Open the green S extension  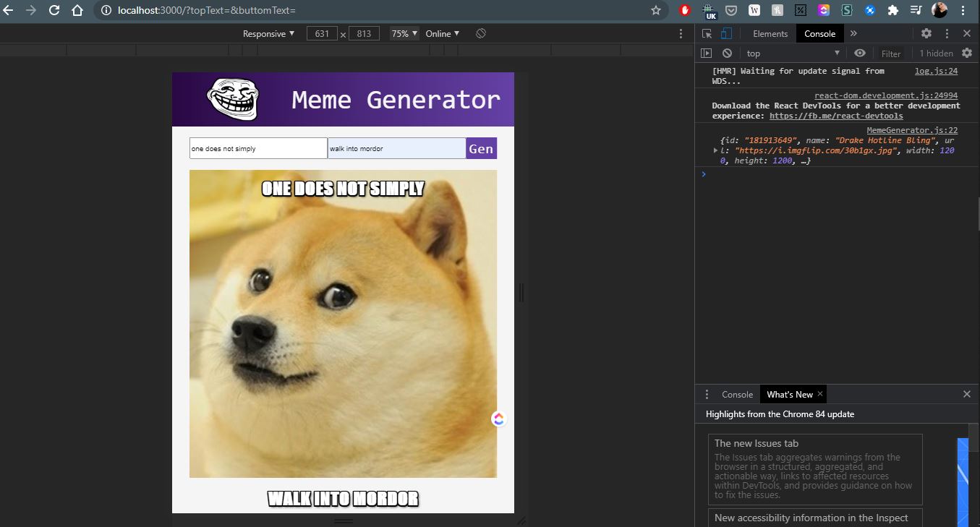tap(847, 10)
